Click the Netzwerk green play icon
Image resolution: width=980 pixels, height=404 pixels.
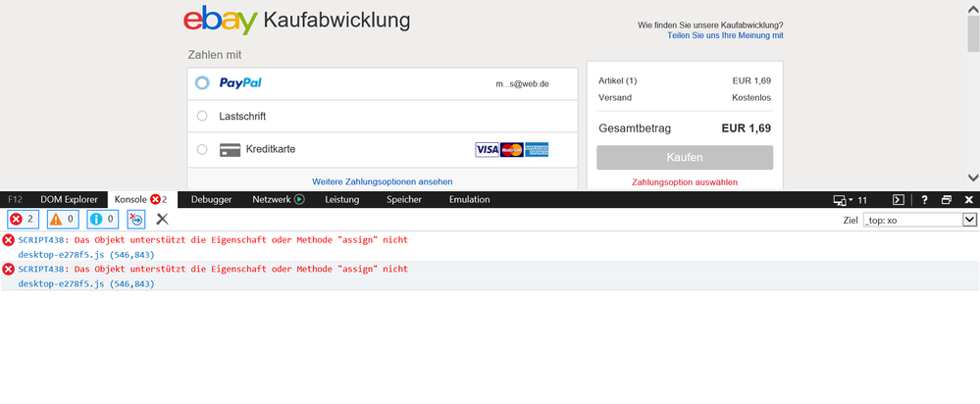299,200
